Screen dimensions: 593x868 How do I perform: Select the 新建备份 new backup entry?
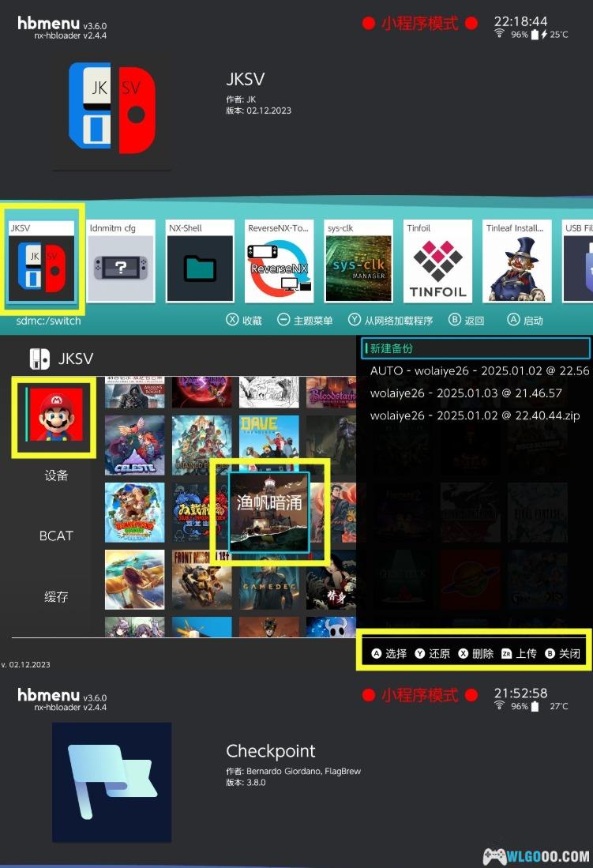[x=475, y=348]
